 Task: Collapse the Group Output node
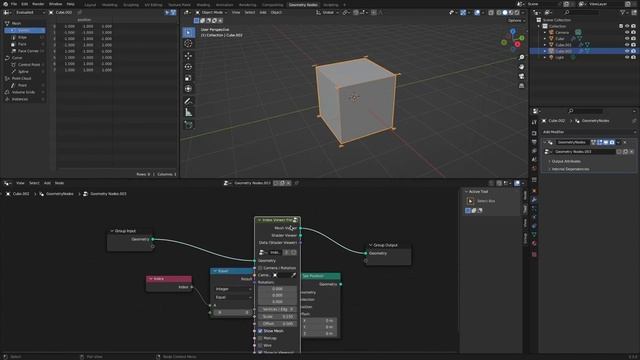point(371,245)
